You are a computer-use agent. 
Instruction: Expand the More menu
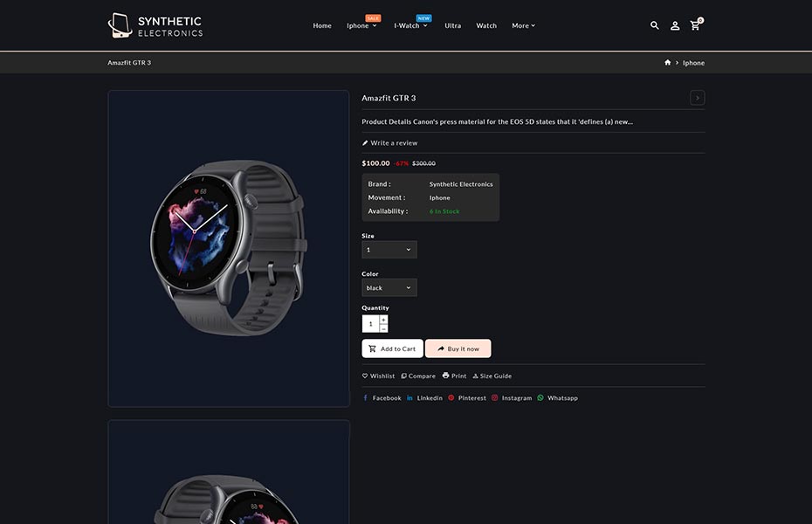click(x=524, y=25)
